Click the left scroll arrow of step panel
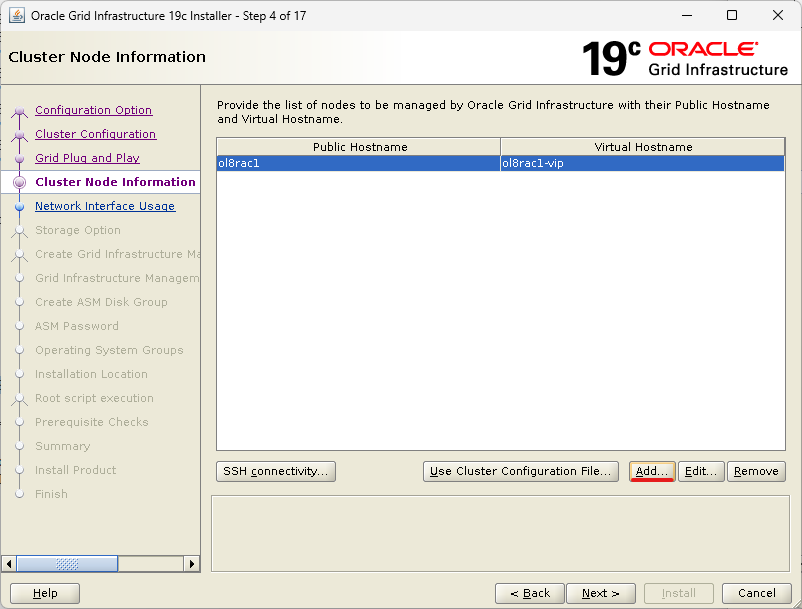802x609 pixels. click(9, 564)
